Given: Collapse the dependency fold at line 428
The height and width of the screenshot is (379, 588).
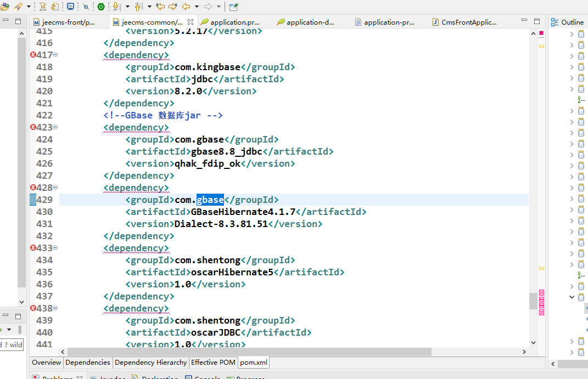Looking at the screenshot, I should (x=55, y=188).
